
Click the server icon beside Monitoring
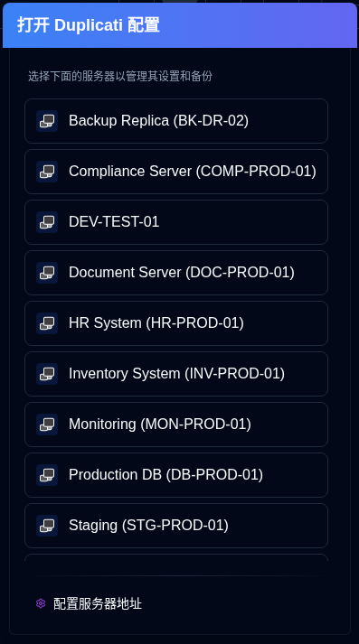(47, 424)
